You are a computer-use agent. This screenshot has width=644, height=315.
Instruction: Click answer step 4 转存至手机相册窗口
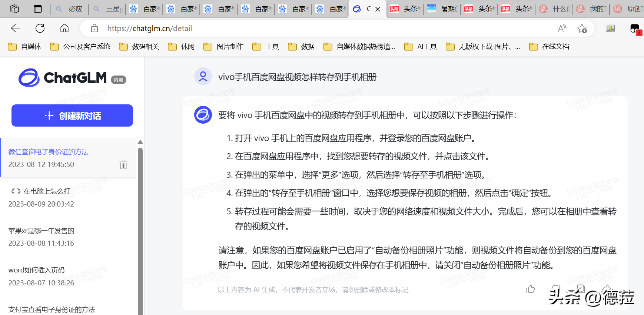390,193
